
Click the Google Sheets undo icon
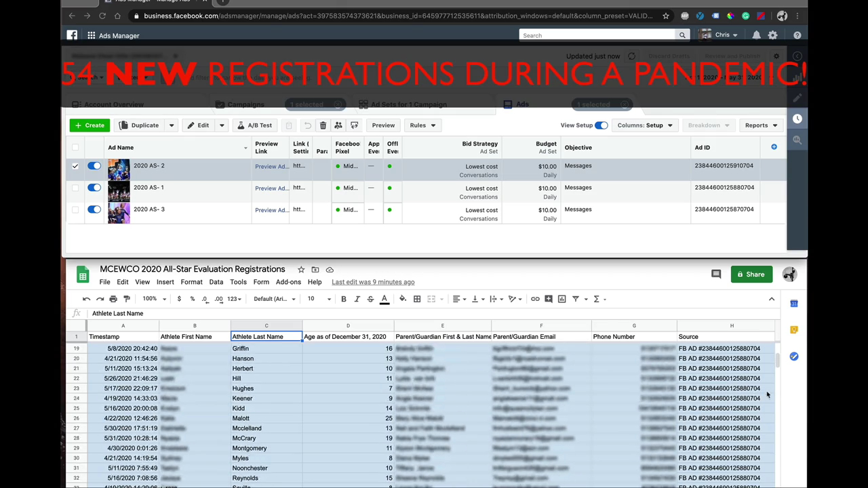pos(86,299)
